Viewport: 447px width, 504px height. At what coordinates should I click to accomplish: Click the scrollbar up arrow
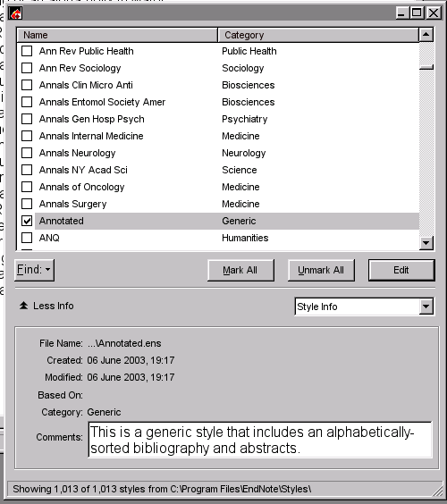click(426, 35)
